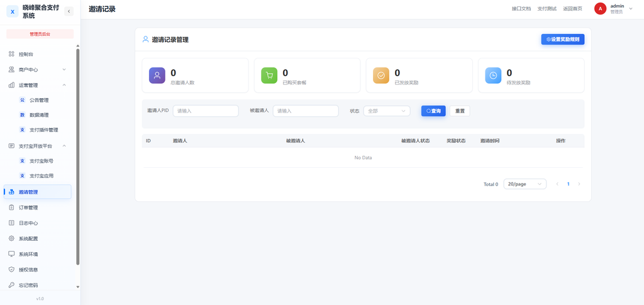Click the blue 待发放奖励 clock icon
This screenshot has width=644, height=305.
[493, 75]
